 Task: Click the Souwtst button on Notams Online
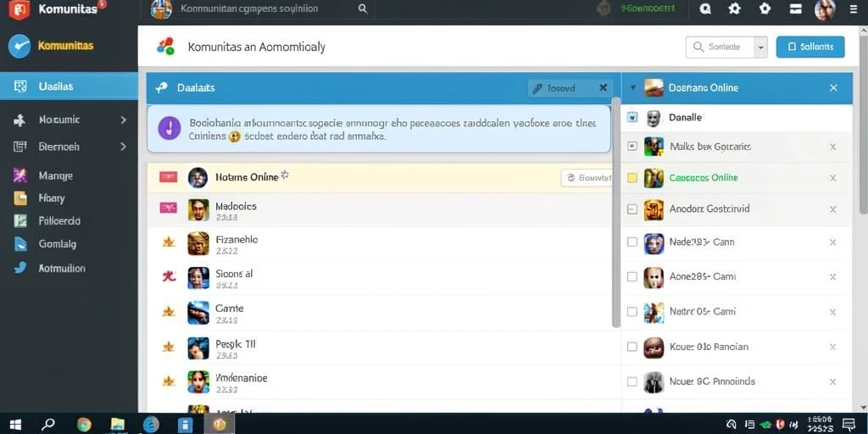(x=587, y=178)
